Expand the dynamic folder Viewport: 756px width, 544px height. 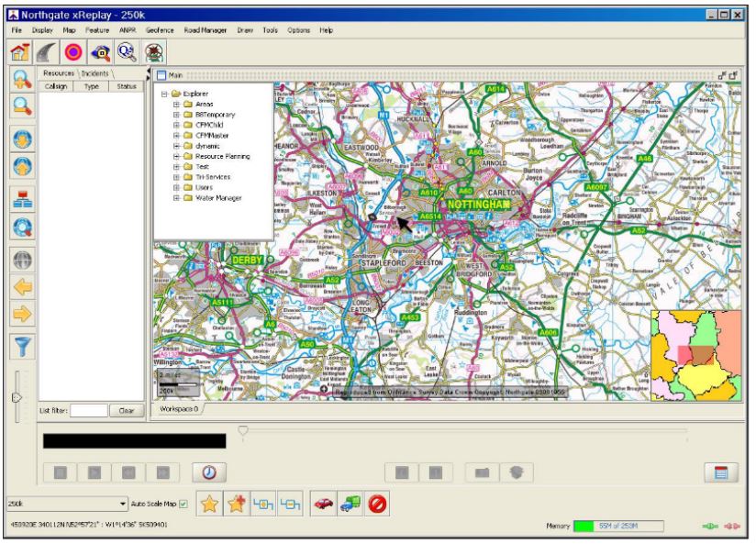coord(176,146)
